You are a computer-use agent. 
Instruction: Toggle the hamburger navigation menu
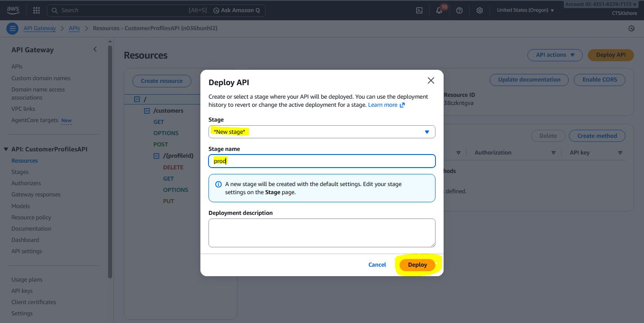tap(12, 28)
